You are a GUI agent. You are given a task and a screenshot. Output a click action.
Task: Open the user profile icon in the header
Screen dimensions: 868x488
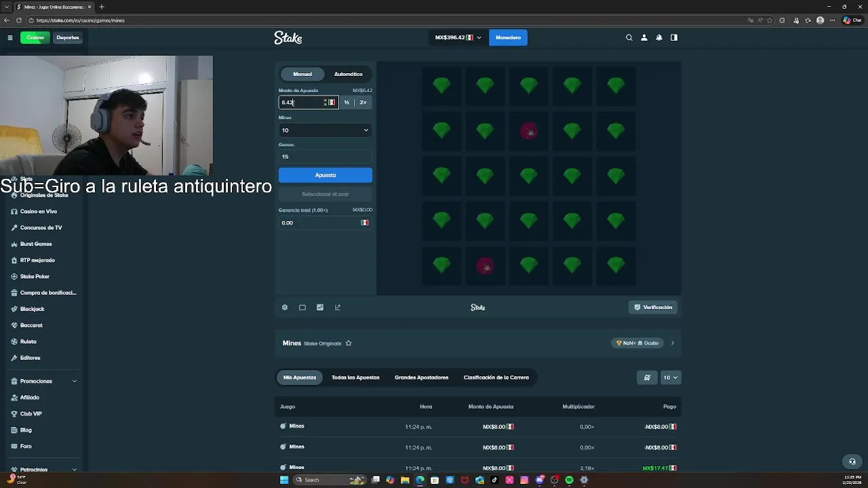tap(644, 37)
